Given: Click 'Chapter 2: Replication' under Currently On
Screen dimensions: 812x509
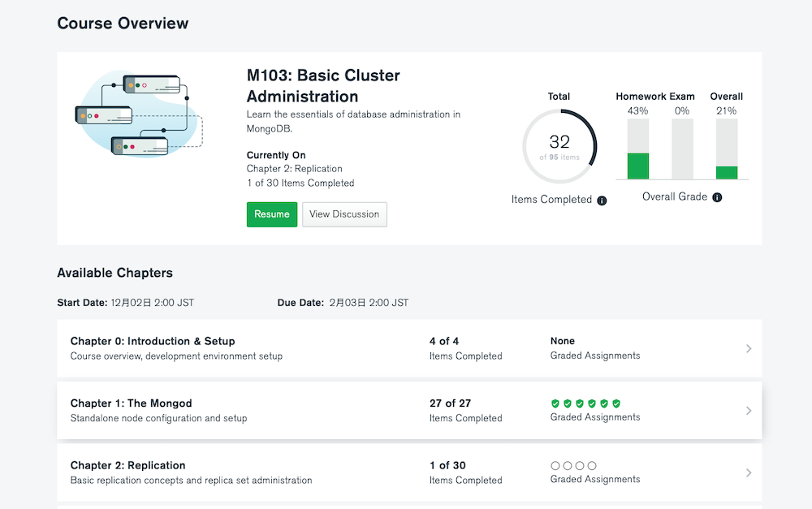Looking at the screenshot, I should tap(294, 169).
